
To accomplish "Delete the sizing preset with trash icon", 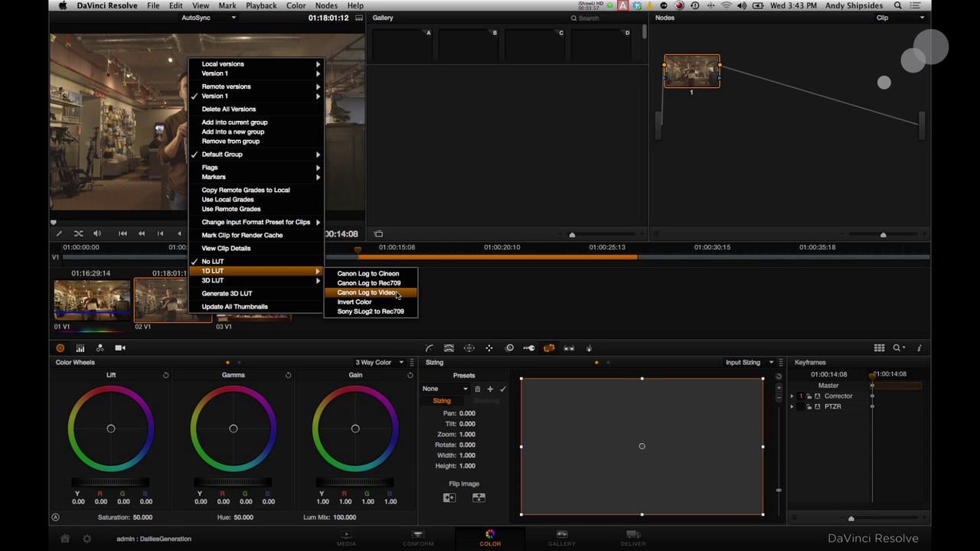I will (x=477, y=389).
